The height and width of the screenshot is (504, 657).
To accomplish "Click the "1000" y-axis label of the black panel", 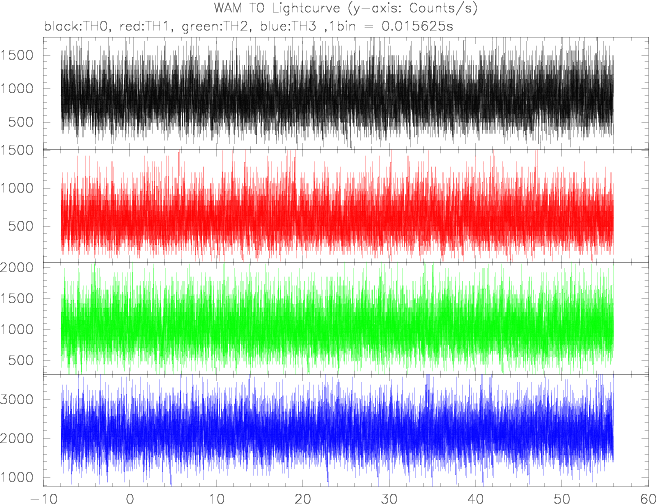I will coord(18,88).
